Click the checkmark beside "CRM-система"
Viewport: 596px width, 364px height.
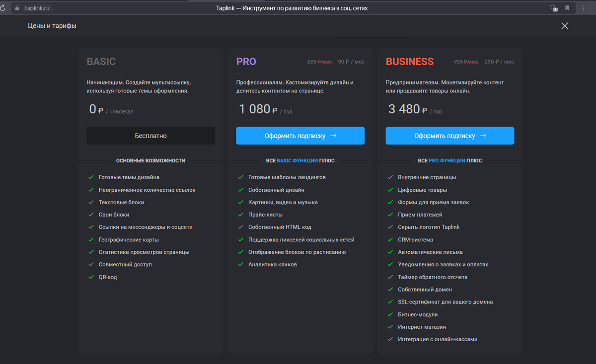click(390, 239)
